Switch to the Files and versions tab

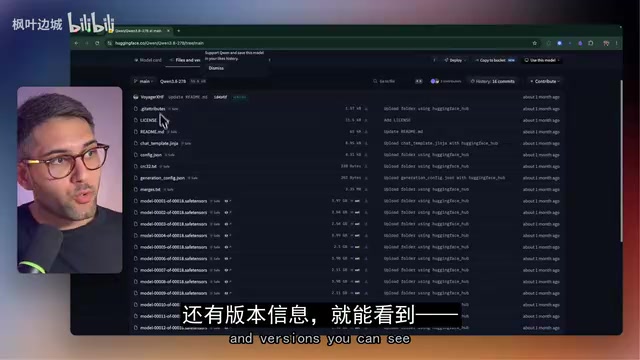tap(185, 60)
